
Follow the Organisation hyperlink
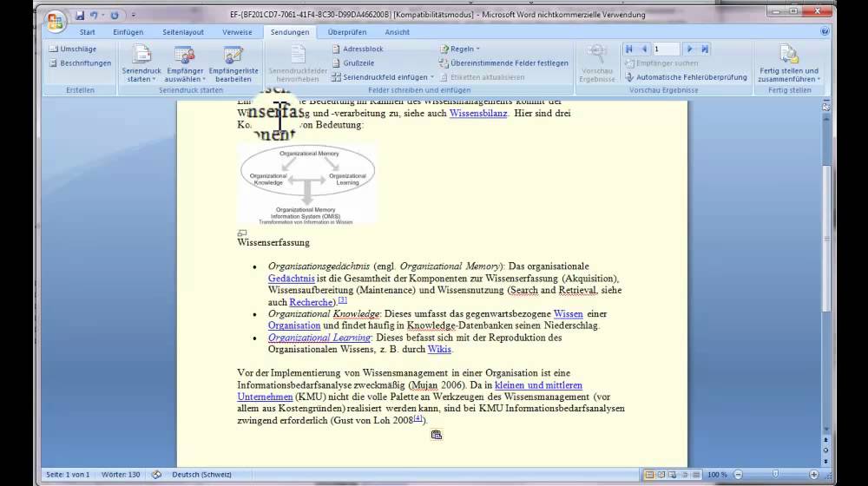pos(294,325)
